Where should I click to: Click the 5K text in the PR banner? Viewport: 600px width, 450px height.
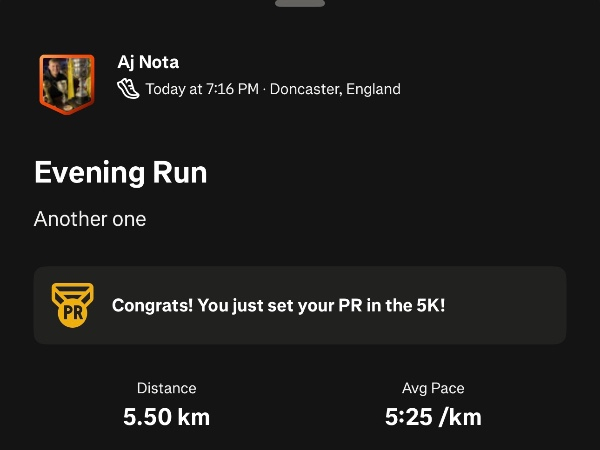click(430, 306)
